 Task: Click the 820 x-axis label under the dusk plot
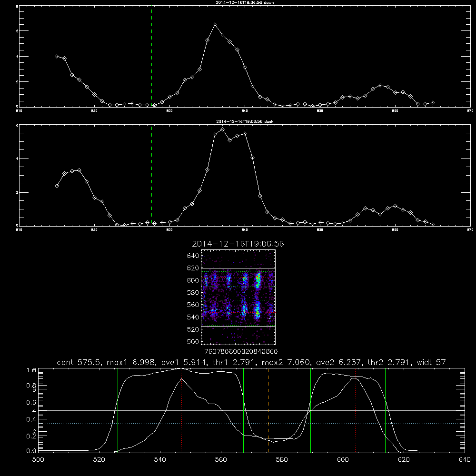click(94, 230)
